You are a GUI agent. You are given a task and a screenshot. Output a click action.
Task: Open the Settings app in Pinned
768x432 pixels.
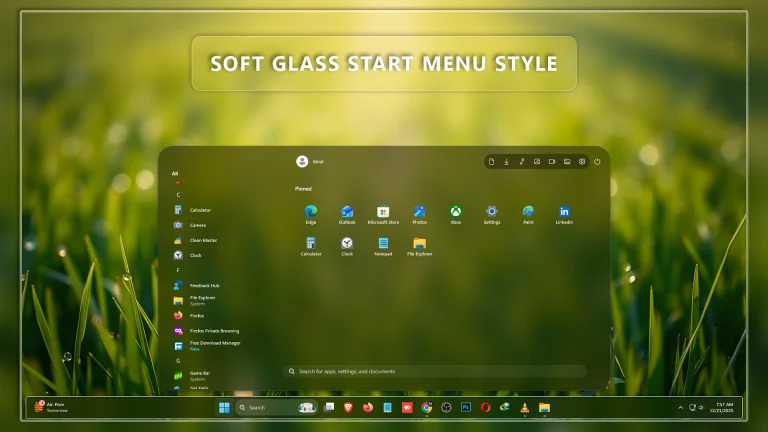coord(492,215)
